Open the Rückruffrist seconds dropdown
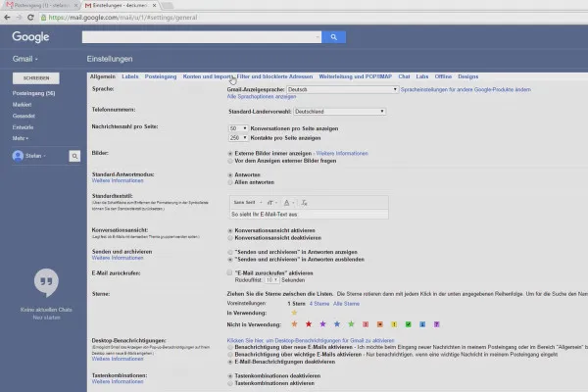588x392 pixels. pos(271,280)
